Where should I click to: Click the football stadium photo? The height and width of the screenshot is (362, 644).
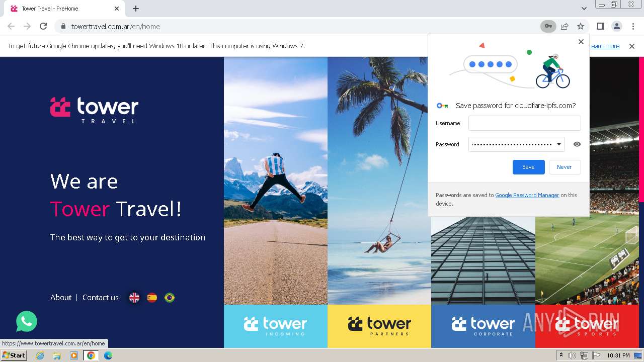(587, 260)
